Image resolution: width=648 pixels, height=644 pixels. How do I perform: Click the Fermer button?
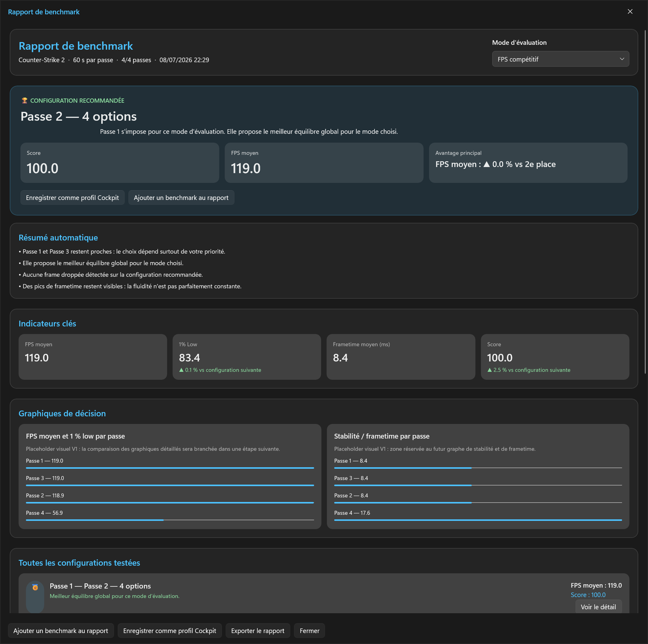309,631
